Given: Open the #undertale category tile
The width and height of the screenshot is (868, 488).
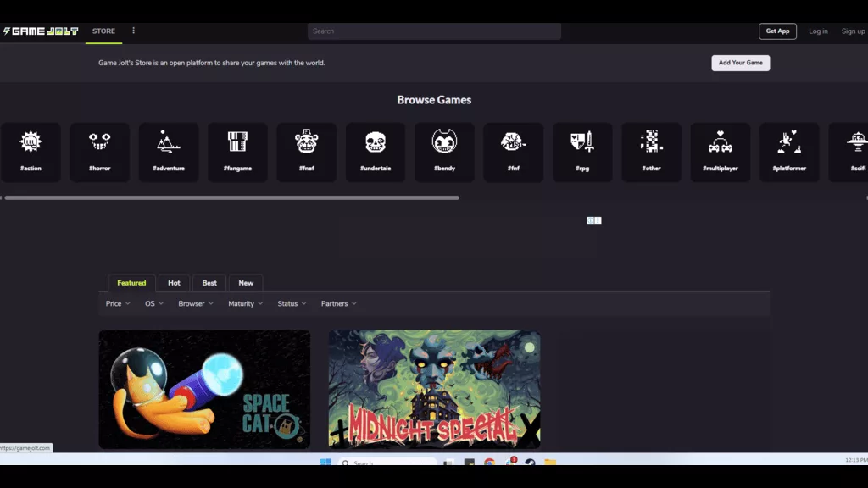Looking at the screenshot, I should click(376, 152).
